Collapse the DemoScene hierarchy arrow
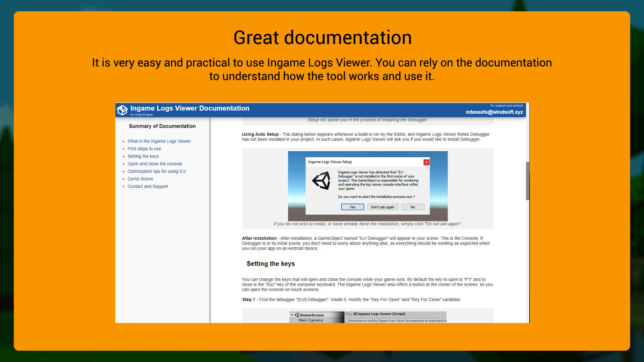The width and height of the screenshot is (644, 362). pos(292,315)
